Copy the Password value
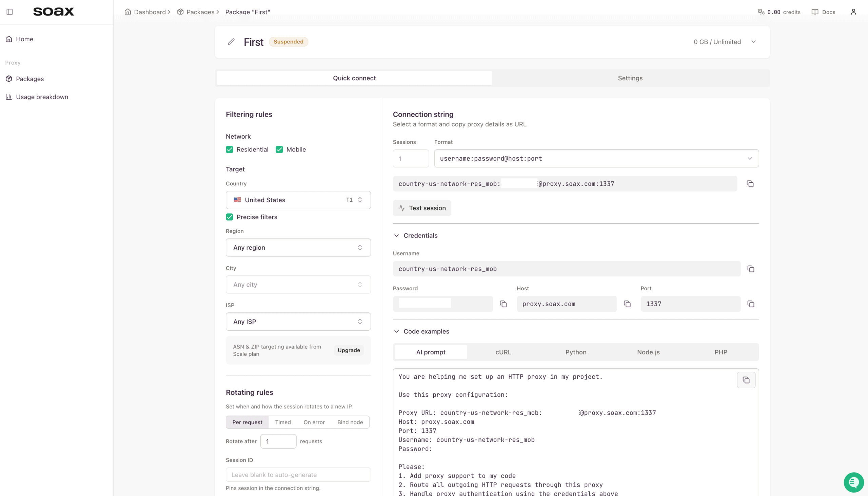Image resolution: width=868 pixels, height=496 pixels. coord(503,304)
